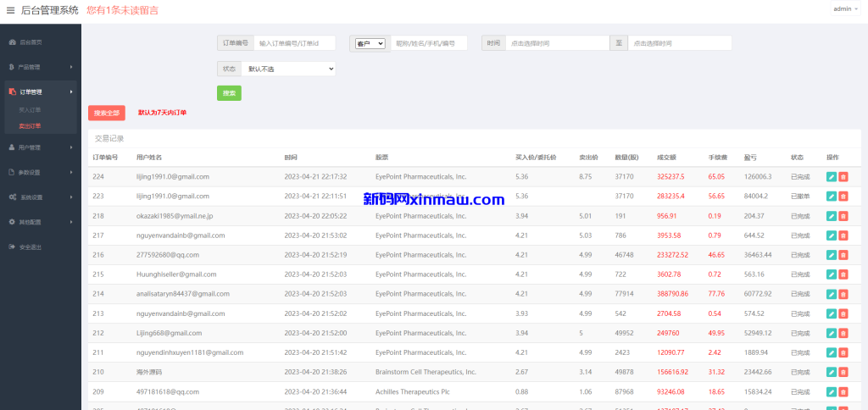Edit order 223 with pencil icon
The width and height of the screenshot is (868, 410).
pos(831,197)
